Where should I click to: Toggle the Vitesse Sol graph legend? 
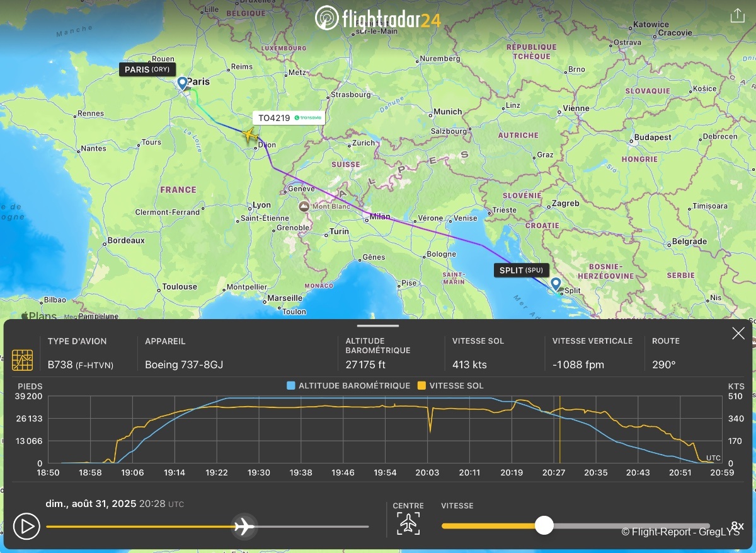(x=450, y=385)
